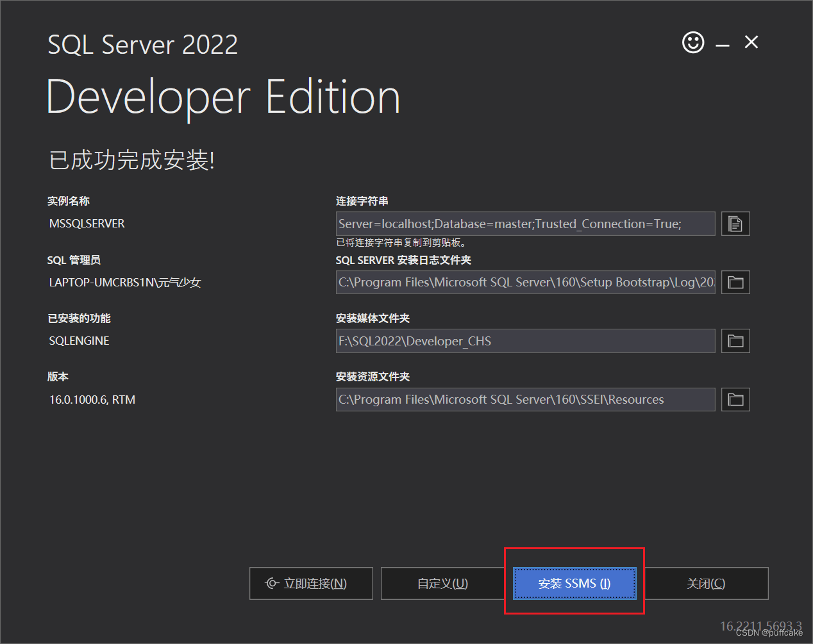Click the 安装 SSMS (I) button

(x=574, y=583)
